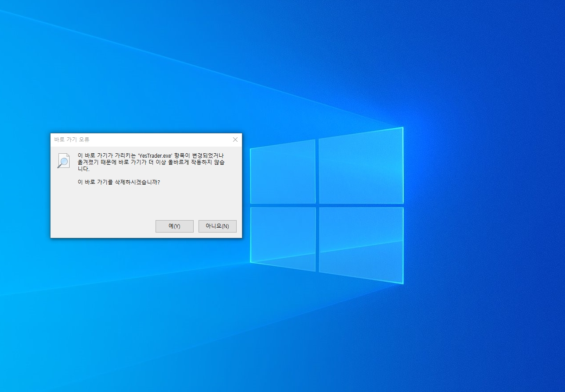Image resolution: width=565 pixels, height=392 pixels.
Task: Click the 'YesTrader.exe' filename in the message
Action: (x=155, y=155)
